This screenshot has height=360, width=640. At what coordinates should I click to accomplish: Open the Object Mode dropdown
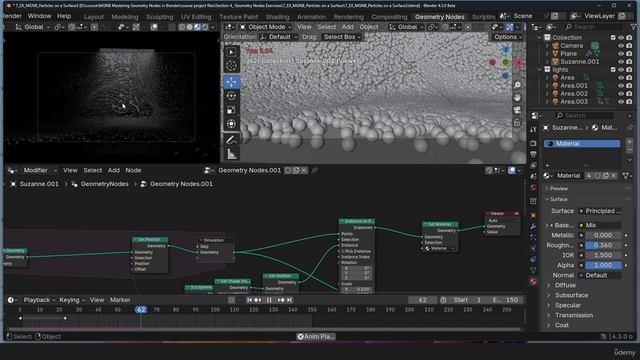[x=266, y=27]
